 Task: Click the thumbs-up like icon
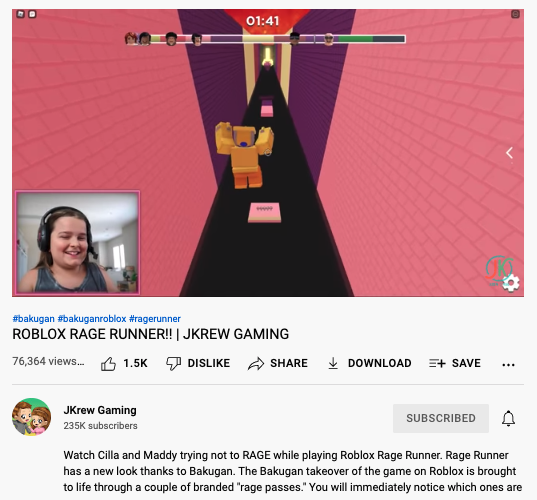click(108, 364)
